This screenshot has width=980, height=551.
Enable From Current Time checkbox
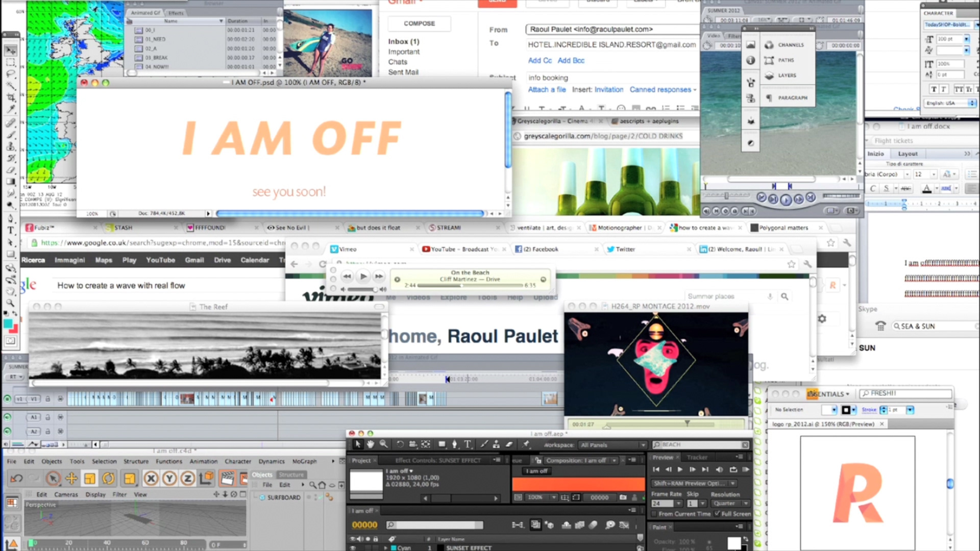[654, 514]
